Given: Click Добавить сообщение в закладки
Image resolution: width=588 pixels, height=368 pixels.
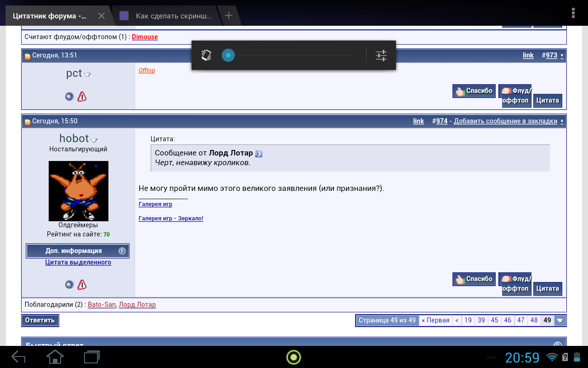Looking at the screenshot, I should (505, 121).
